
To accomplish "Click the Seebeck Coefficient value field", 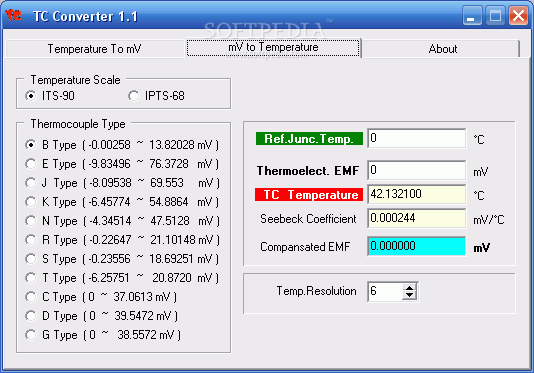I will tap(417, 218).
